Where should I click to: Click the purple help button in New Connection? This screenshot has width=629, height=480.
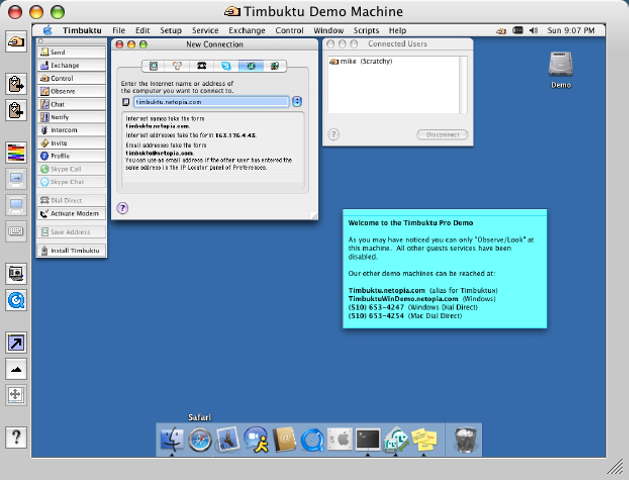click(x=123, y=208)
